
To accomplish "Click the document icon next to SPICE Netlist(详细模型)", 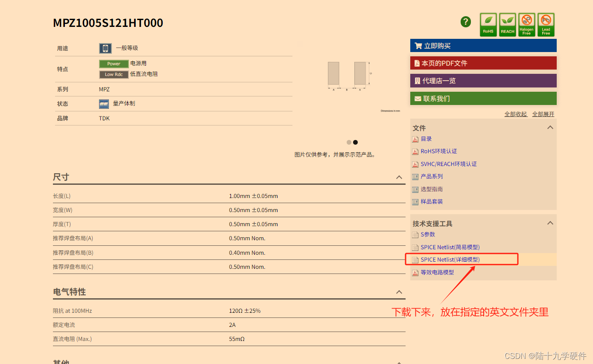I will point(415,260).
